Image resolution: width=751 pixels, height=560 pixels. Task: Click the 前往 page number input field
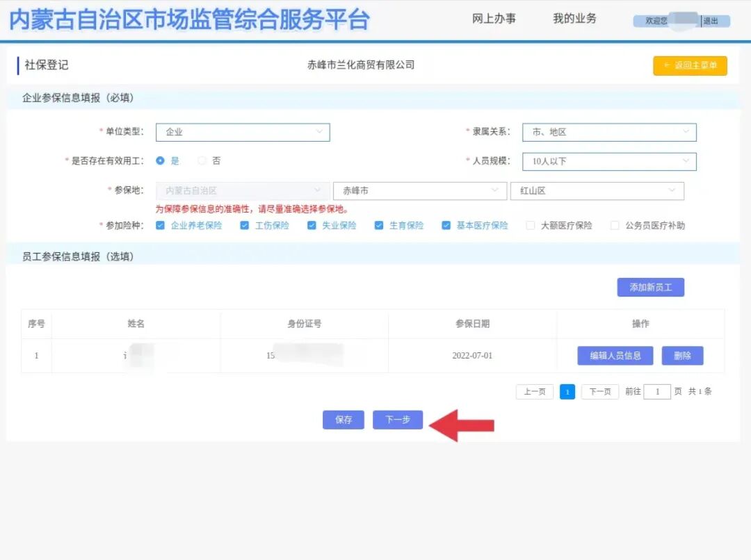coord(657,391)
